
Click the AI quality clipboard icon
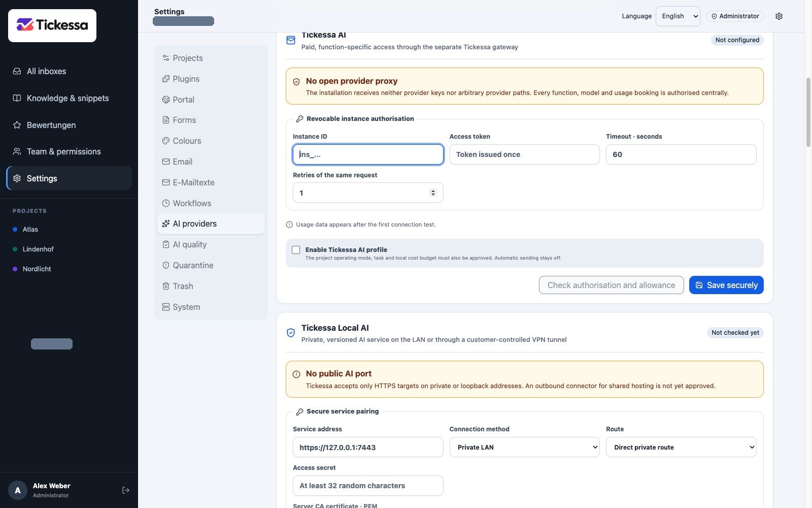(x=165, y=244)
